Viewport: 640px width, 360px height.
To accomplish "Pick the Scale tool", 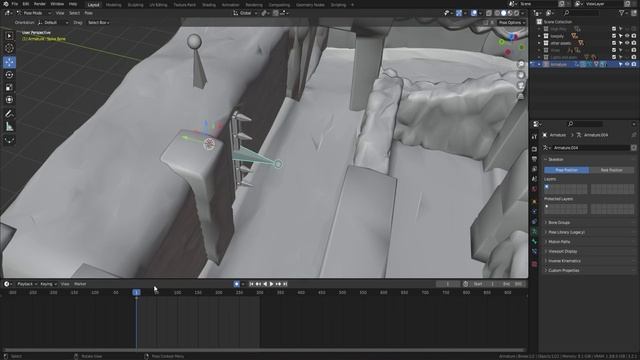I will coord(9,87).
